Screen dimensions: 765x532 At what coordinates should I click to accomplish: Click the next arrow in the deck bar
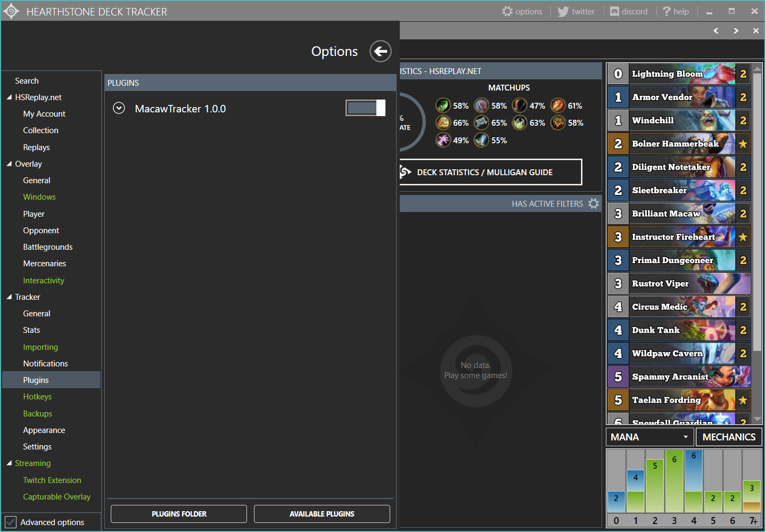(x=736, y=31)
